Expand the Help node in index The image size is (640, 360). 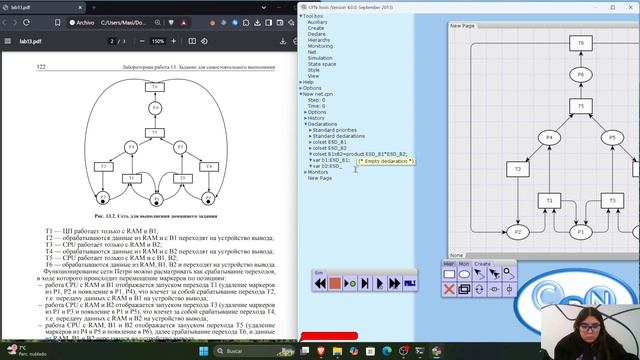click(x=301, y=82)
